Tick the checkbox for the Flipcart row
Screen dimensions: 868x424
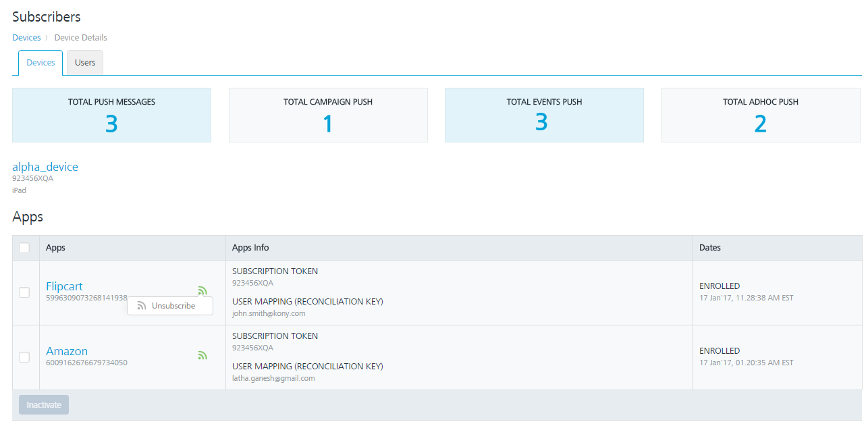pos(24,292)
